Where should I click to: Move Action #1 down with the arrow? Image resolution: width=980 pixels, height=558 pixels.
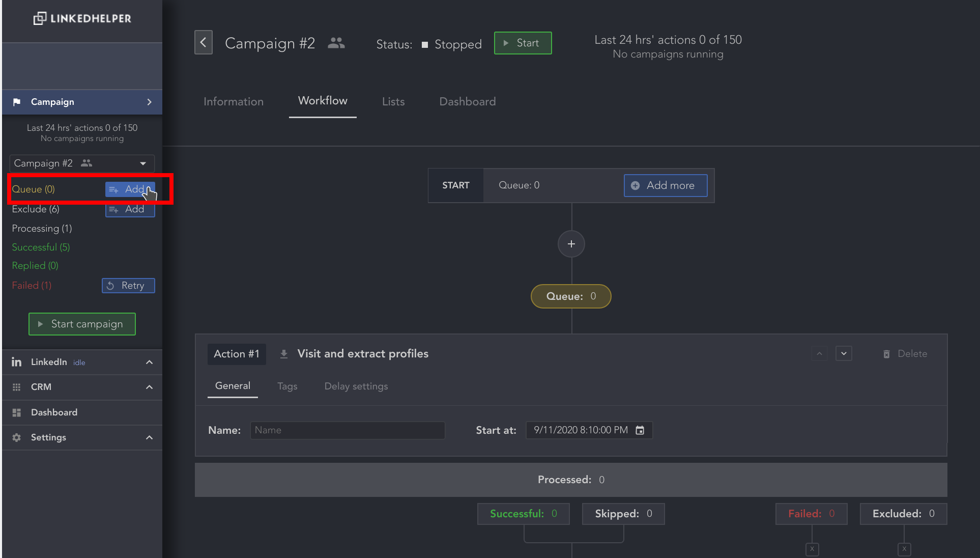point(844,354)
